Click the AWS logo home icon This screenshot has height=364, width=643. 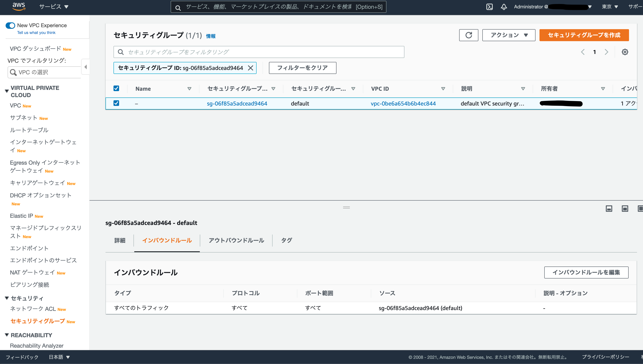19,7
